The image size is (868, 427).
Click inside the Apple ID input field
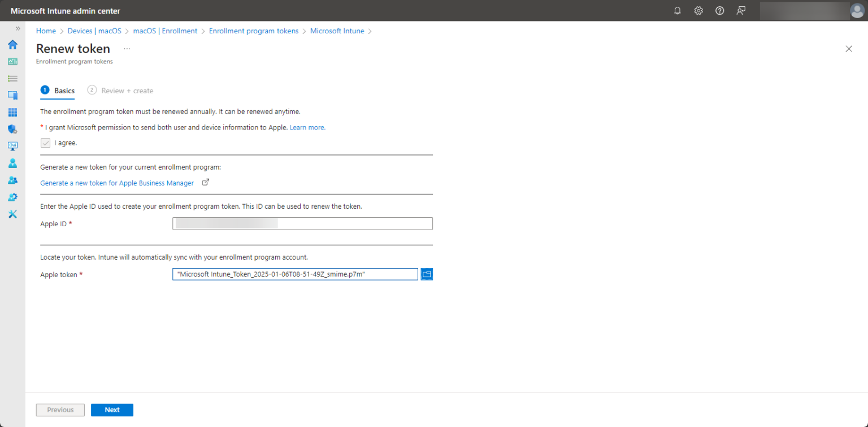[302, 223]
